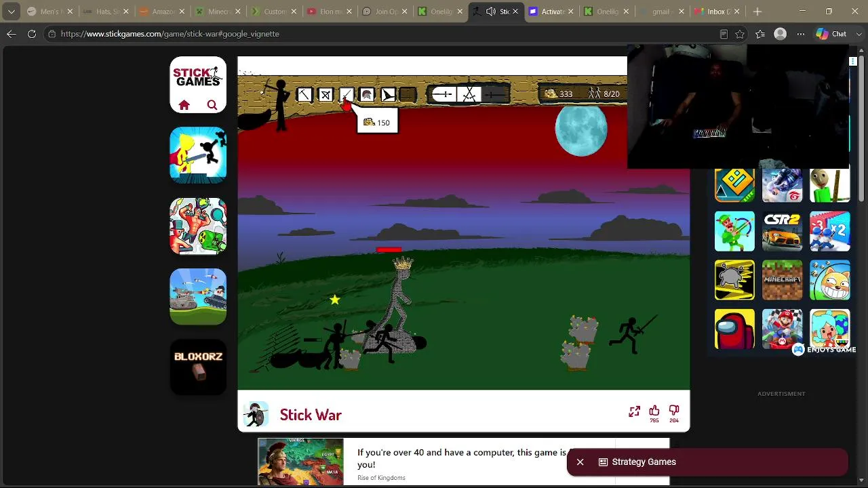Open the yellow laughing cat game icon
Image resolution: width=868 pixels, height=488 pixels.
[x=830, y=280]
